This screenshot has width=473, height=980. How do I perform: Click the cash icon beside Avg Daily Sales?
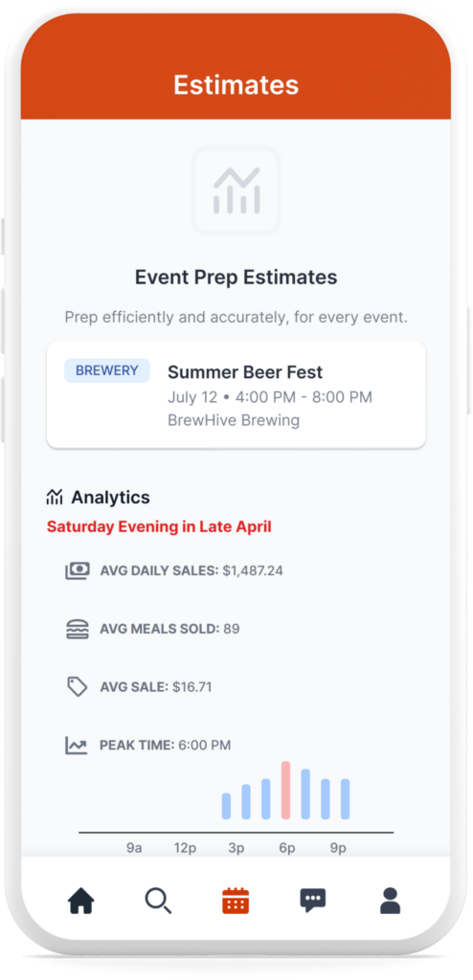click(x=78, y=570)
